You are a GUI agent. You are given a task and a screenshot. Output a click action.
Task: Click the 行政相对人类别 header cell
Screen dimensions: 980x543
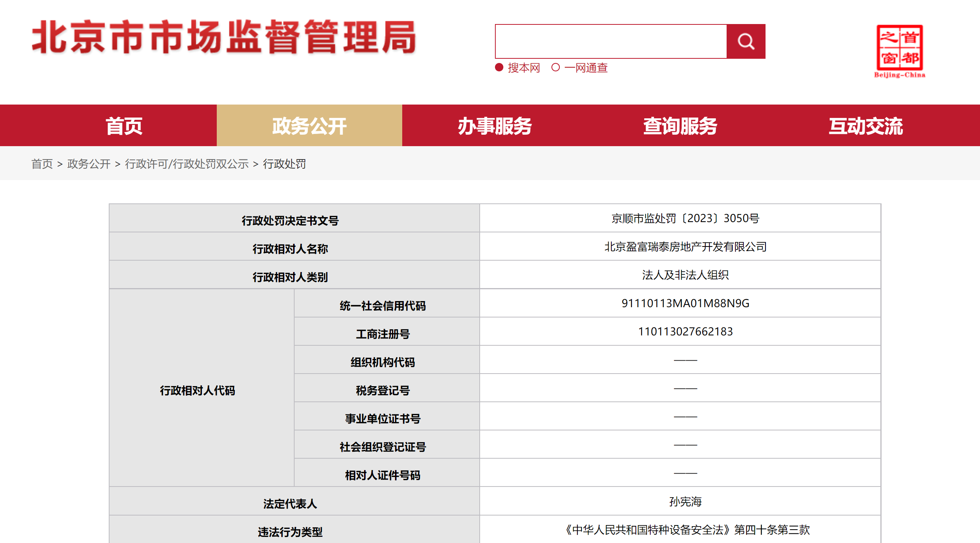point(294,275)
